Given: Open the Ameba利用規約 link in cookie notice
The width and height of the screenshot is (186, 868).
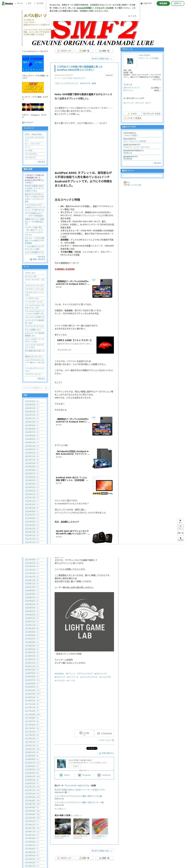Looking at the screenshot, I should click(84, 8).
